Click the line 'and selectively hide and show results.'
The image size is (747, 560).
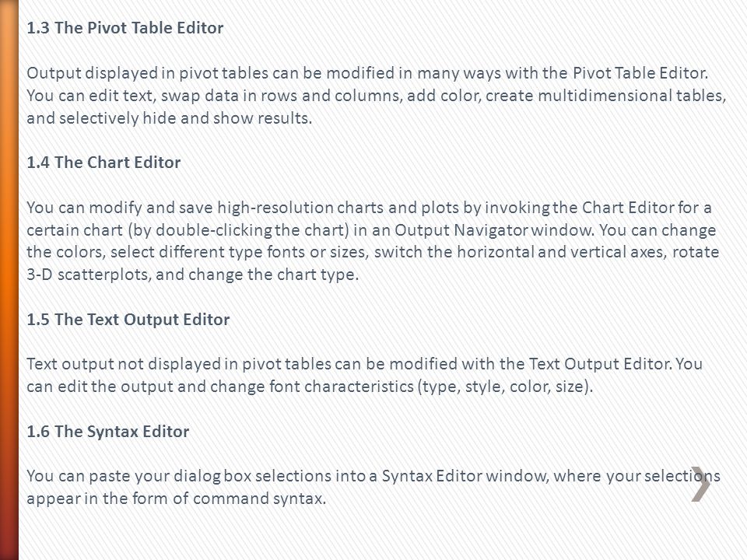coord(169,117)
